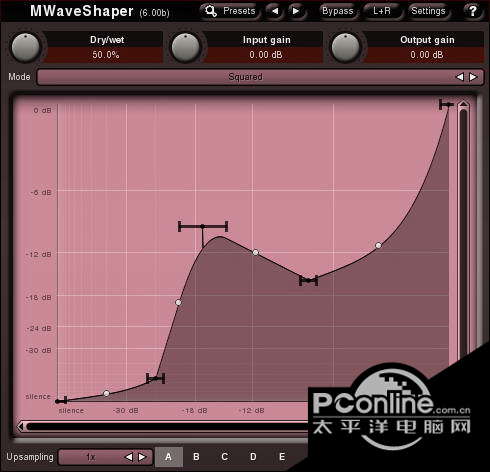The width and height of the screenshot is (490, 472).
Task: Open the Presets browser with magnifier icon
Action: pos(229,11)
